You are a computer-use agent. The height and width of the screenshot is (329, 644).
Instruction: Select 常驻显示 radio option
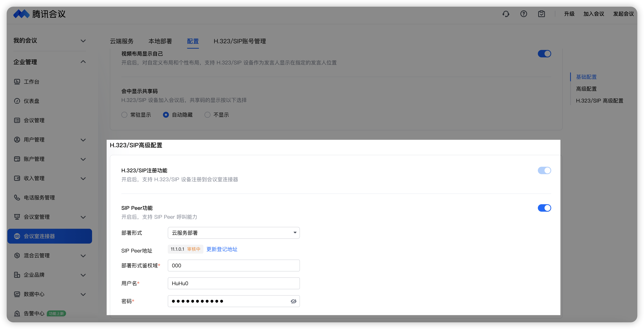point(124,115)
